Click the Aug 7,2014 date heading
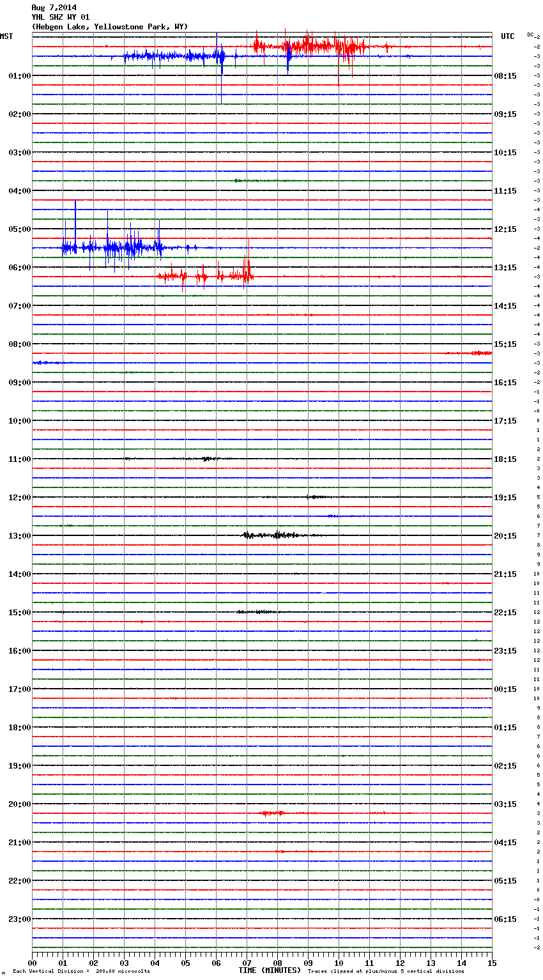 [54, 8]
